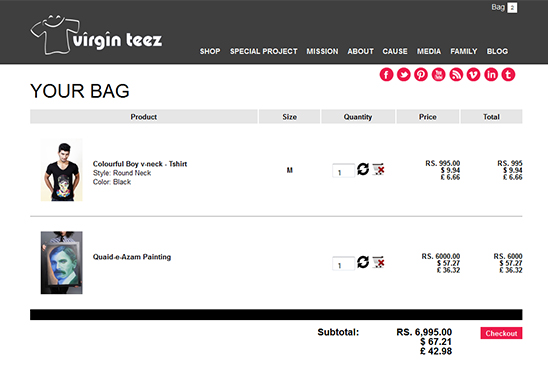Click subtotal '$ 67.21'

pos(436,342)
